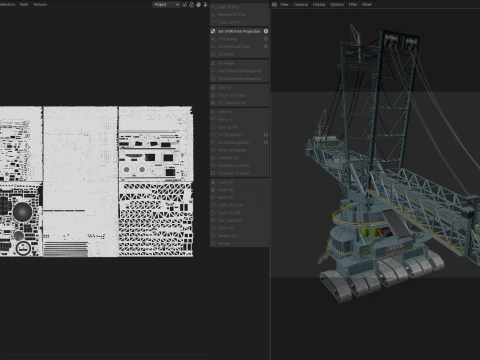The image size is (480, 360).
Task: Click Start Interactive Mapping
Action: [239, 71]
